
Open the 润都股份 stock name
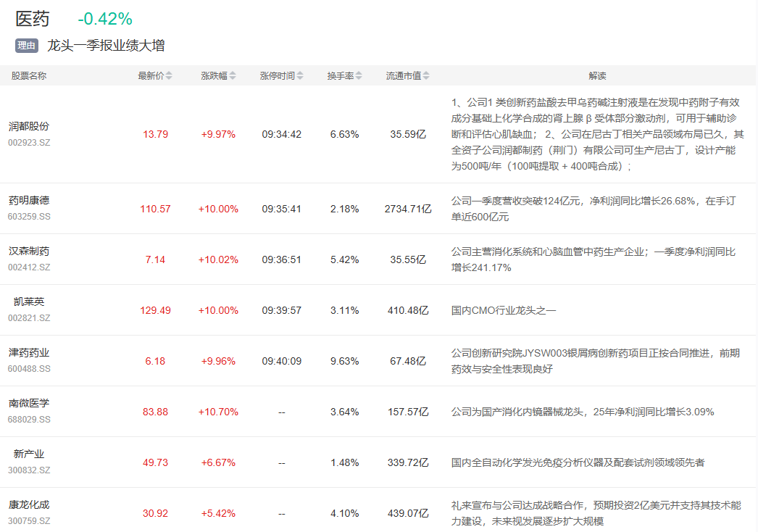(x=29, y=126)
